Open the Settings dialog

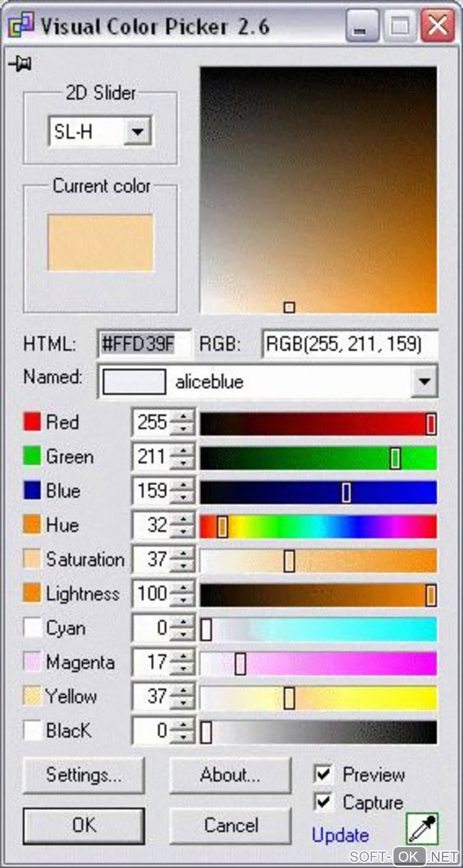tap(84, 775)
